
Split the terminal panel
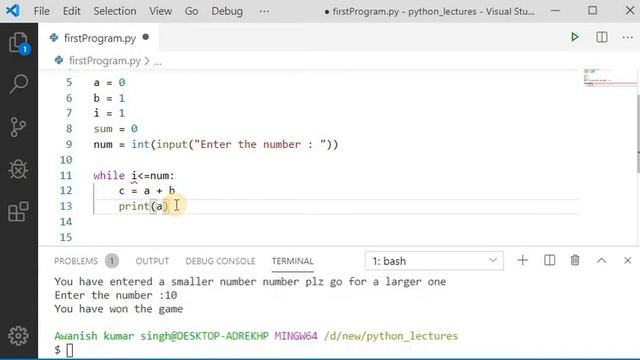pyautogui.click(x=549, y=260)
